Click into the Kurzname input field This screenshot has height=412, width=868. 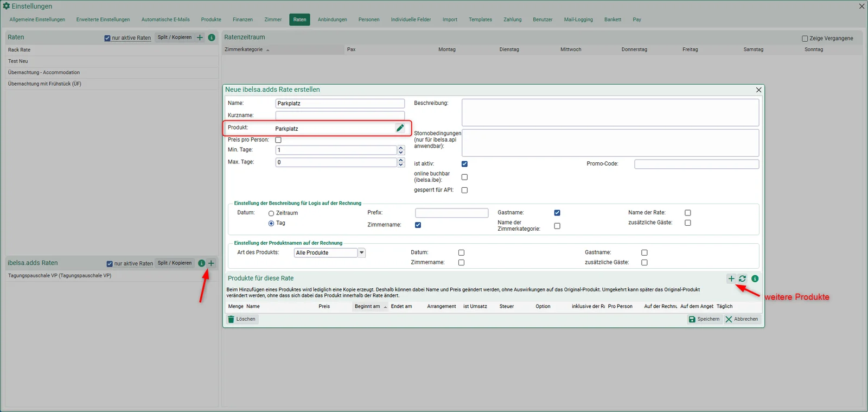point(340,116)
